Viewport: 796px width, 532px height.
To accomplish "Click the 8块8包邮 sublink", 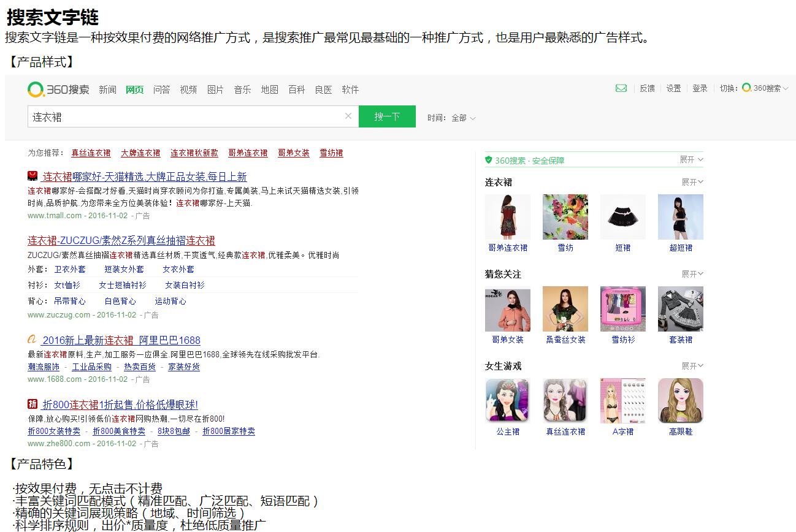I will (174, 431).
